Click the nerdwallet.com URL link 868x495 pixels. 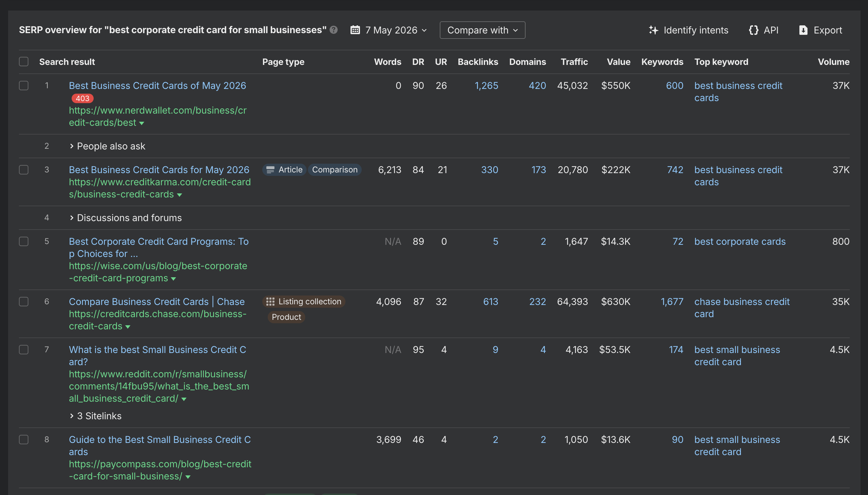158,117
